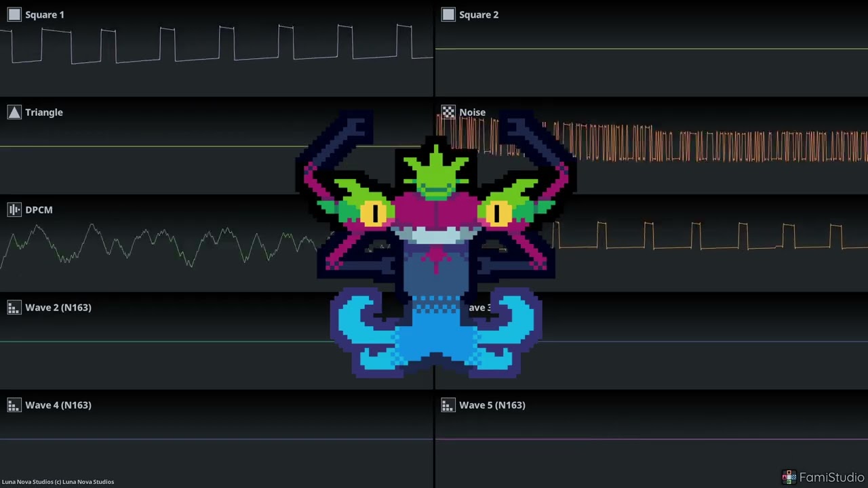Select the Triangle channel icon
This screenshot has width=868, height=488.
(14, 113)
